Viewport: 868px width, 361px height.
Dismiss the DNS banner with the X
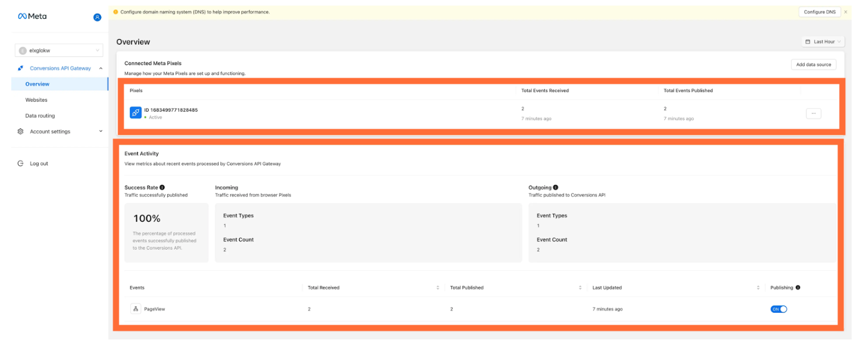(845, 12)
